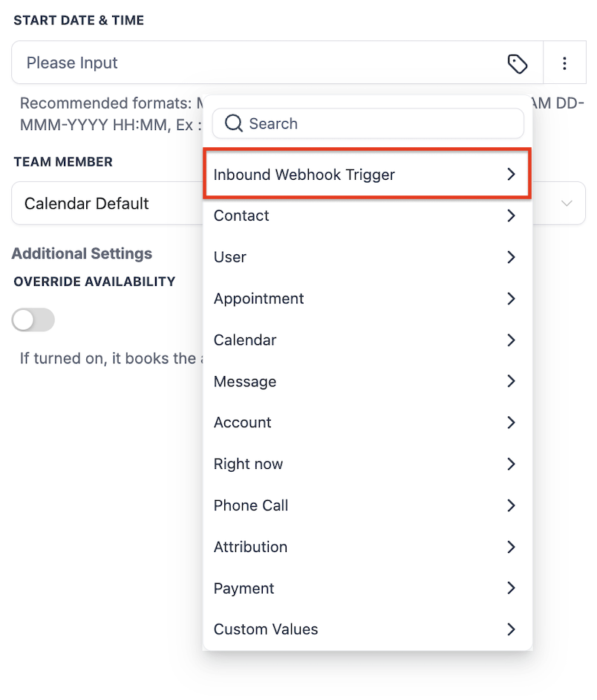Click the Search field in the popup
597x700 pixels.
coord(368,123)
